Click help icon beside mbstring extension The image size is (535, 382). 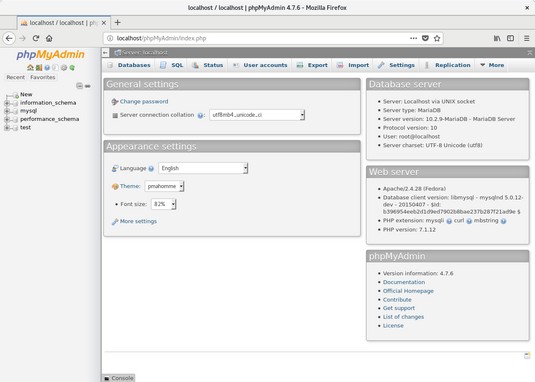[x=503, y=221]
